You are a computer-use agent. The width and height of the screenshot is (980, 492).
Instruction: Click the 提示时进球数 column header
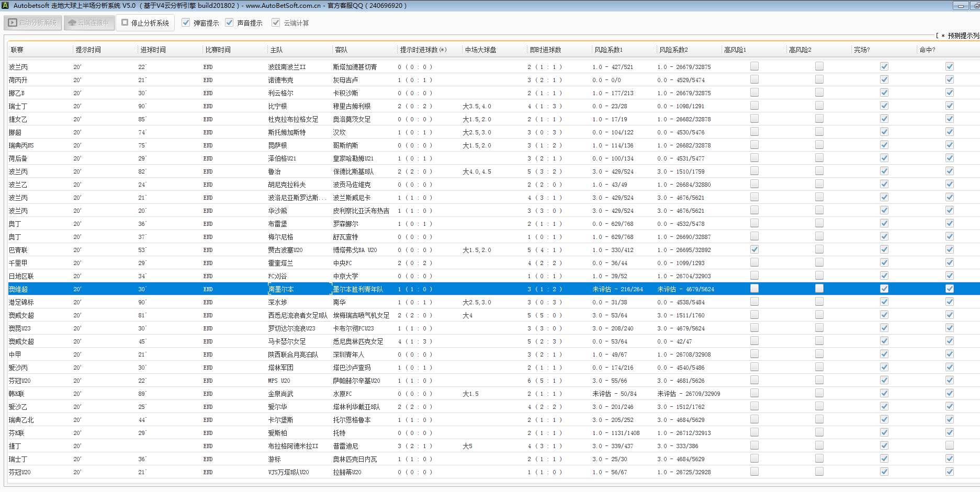coord(423,50)
